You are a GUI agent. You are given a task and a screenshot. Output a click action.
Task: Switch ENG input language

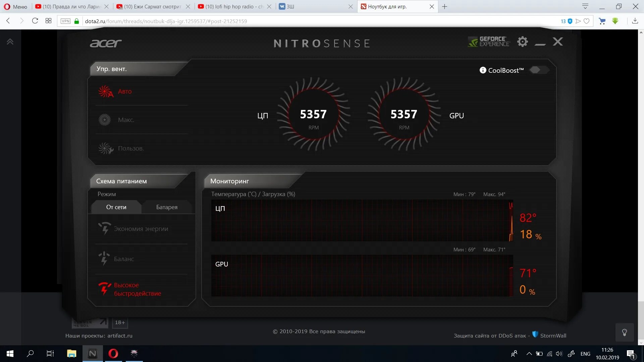[x=585, y=354]
